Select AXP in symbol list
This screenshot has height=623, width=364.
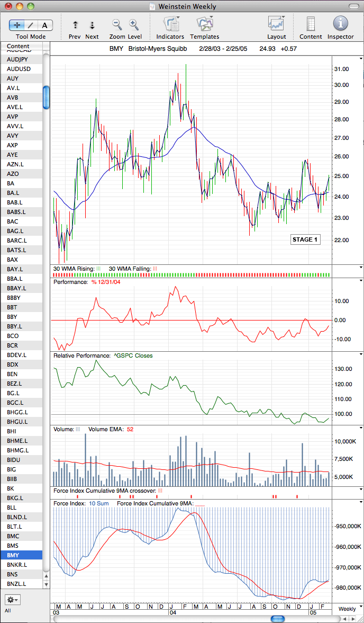point(22,145)
